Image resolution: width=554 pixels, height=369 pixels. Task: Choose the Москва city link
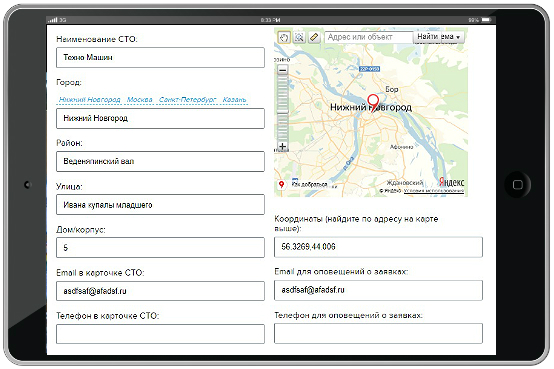(140, 100)
